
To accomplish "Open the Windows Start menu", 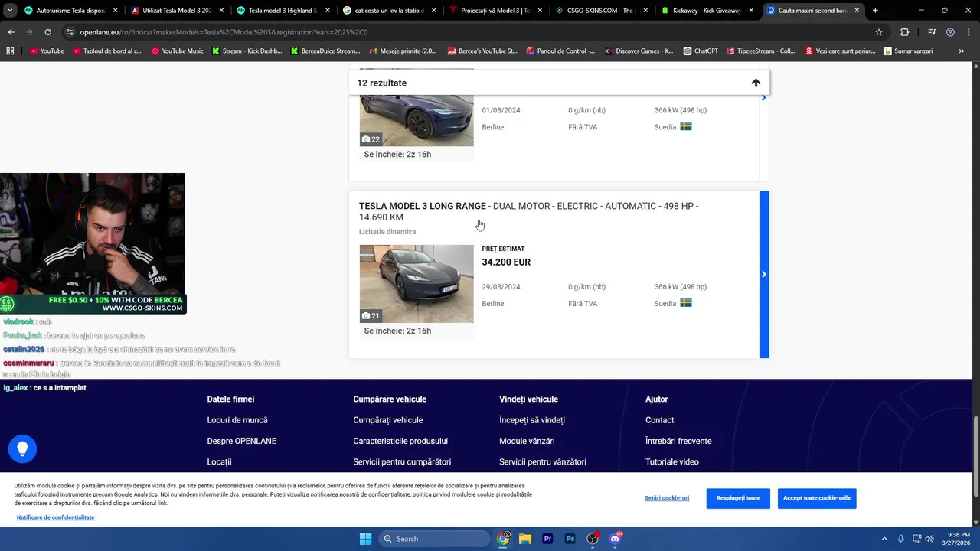I will click(365, 539).
